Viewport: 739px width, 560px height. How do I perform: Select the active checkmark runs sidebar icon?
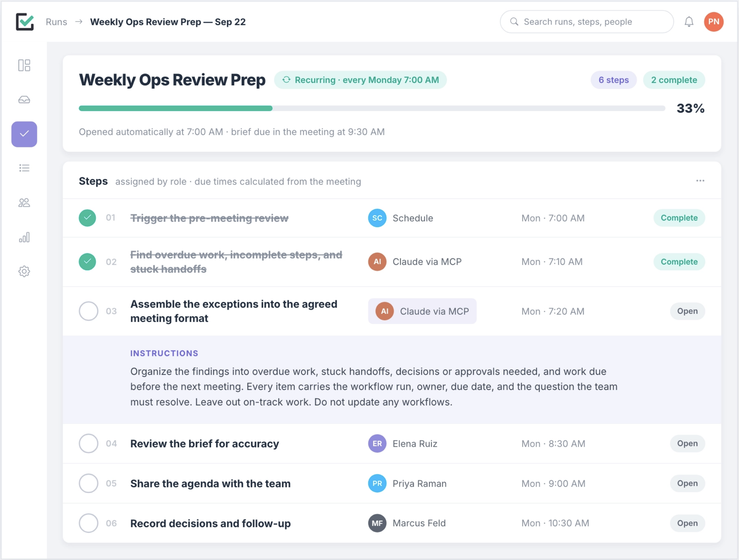coord(24,134)
